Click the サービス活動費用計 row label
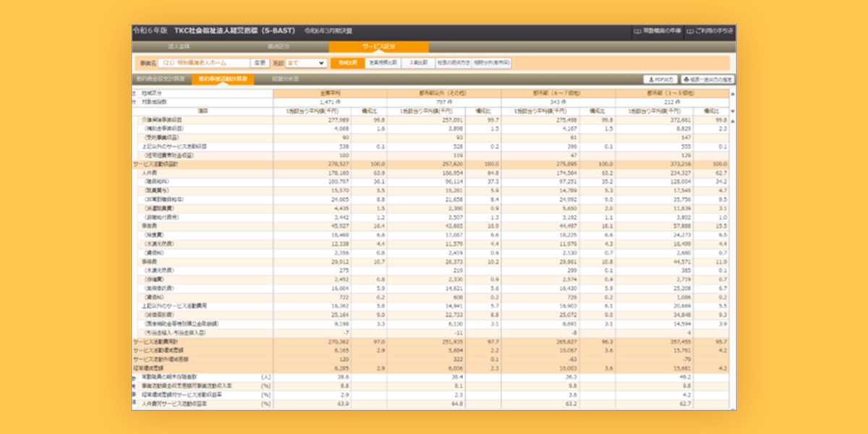The image size is (868, 434). (x=154, y=341)
